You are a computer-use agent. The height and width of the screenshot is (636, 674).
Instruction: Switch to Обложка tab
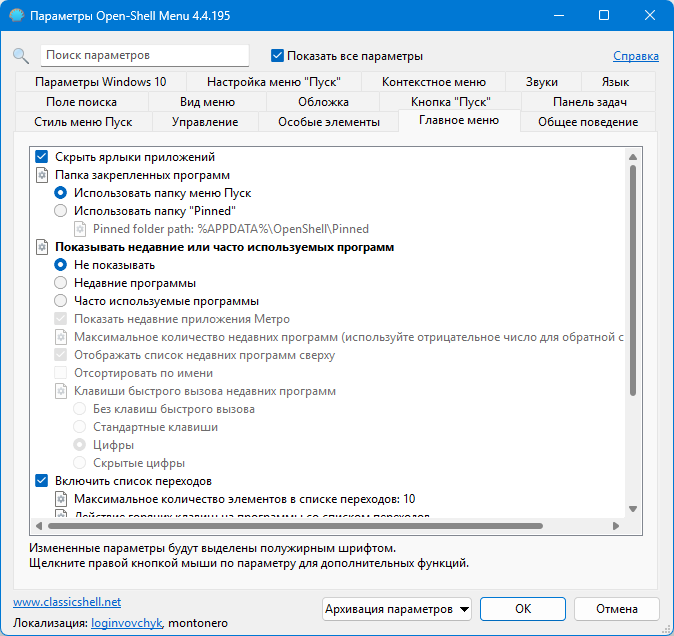323,102
